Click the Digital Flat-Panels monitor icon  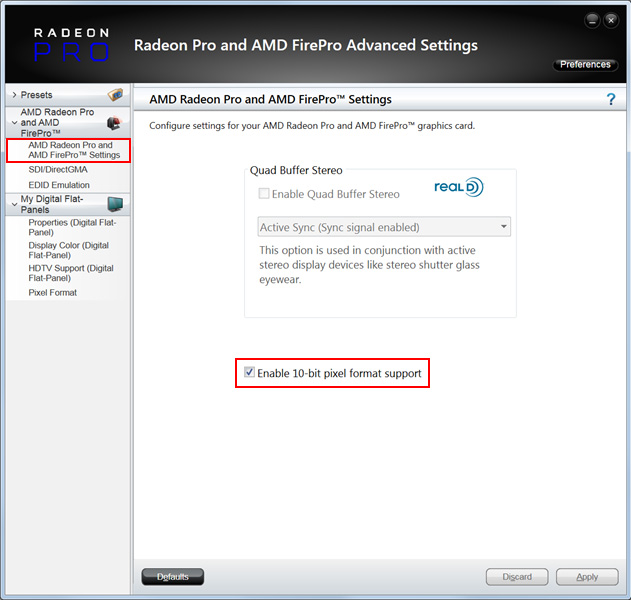point(115,204)
